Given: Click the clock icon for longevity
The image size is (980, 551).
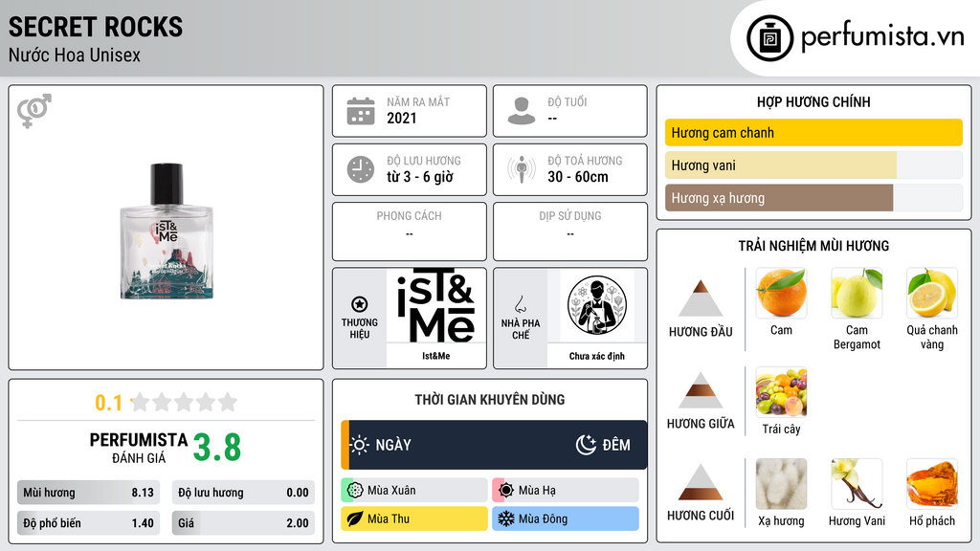Looking at the screenshot, I should [x=361, y=169].
